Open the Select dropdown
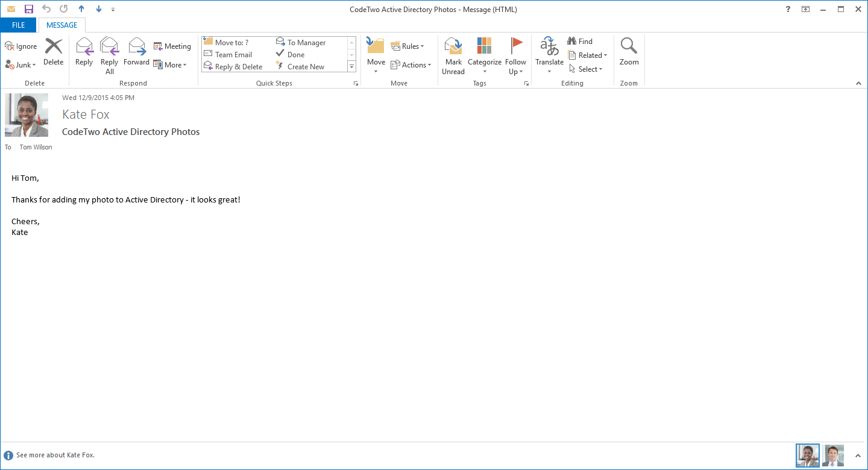 coord(586,69)
